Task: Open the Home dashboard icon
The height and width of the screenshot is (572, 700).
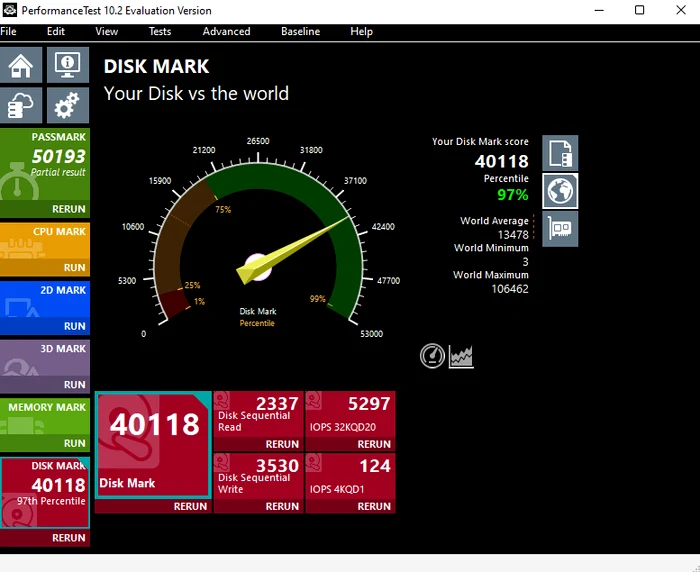Action: click(21, 65)
